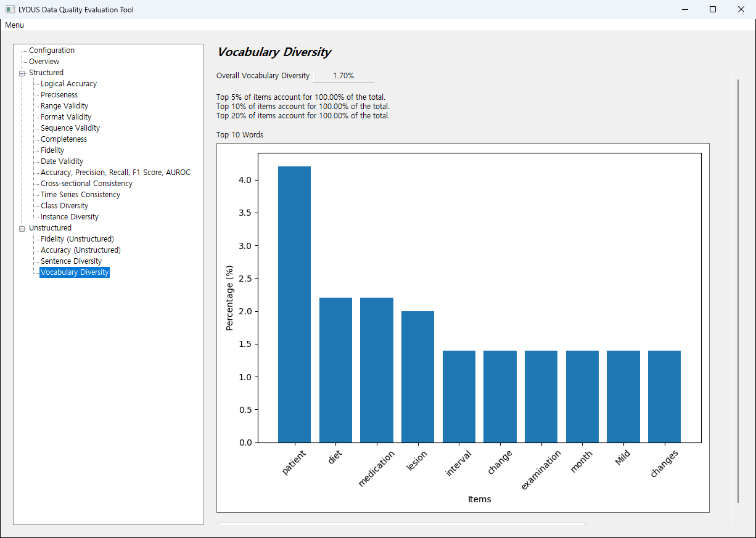756x538 pixels.
Task: Select Vocabulary Diversity tree item
Action: pyautogui.click(x=75, y=272)
